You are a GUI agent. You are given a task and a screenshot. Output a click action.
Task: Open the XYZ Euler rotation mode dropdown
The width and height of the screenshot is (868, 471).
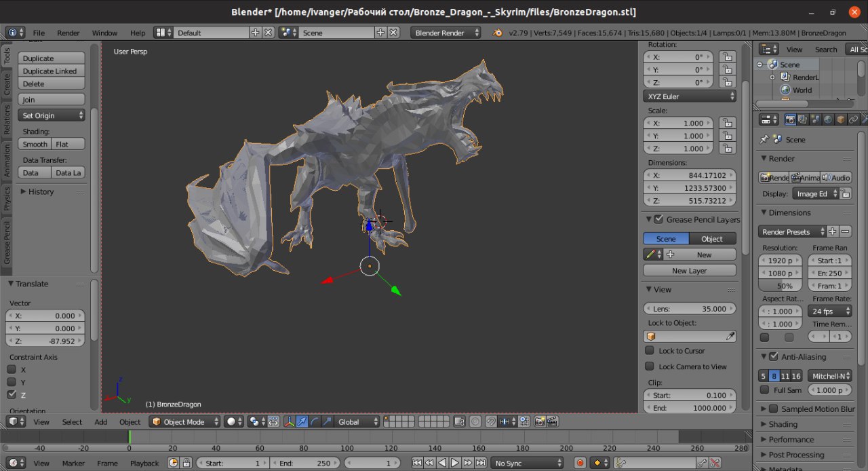click(690, 96)
